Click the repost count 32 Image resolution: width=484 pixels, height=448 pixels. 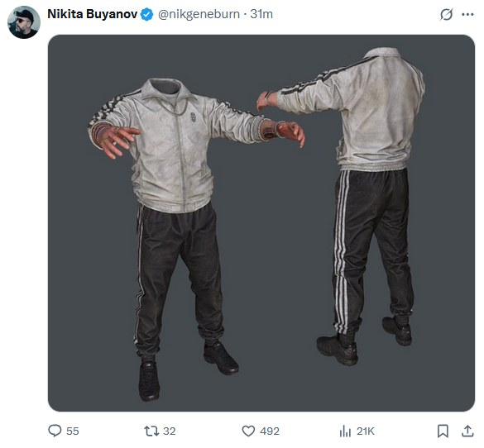(x=169, y=431)
